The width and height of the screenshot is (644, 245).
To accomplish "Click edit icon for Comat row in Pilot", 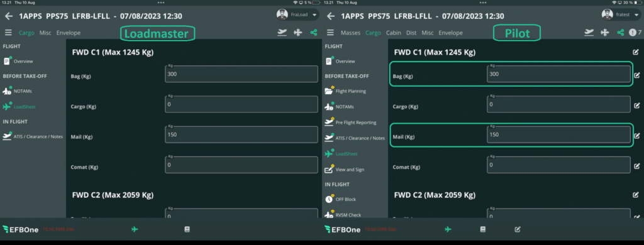I will tap(637, 166).
